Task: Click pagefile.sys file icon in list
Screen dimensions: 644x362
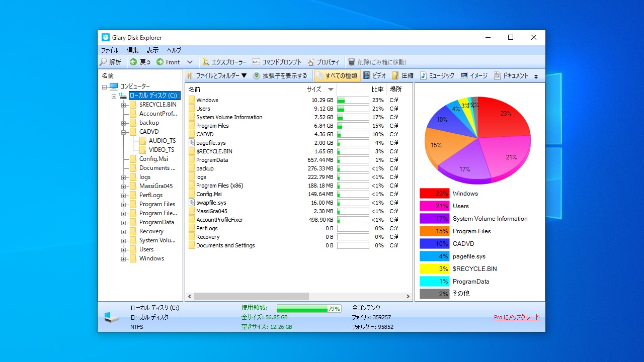Action: coord(192,143)
